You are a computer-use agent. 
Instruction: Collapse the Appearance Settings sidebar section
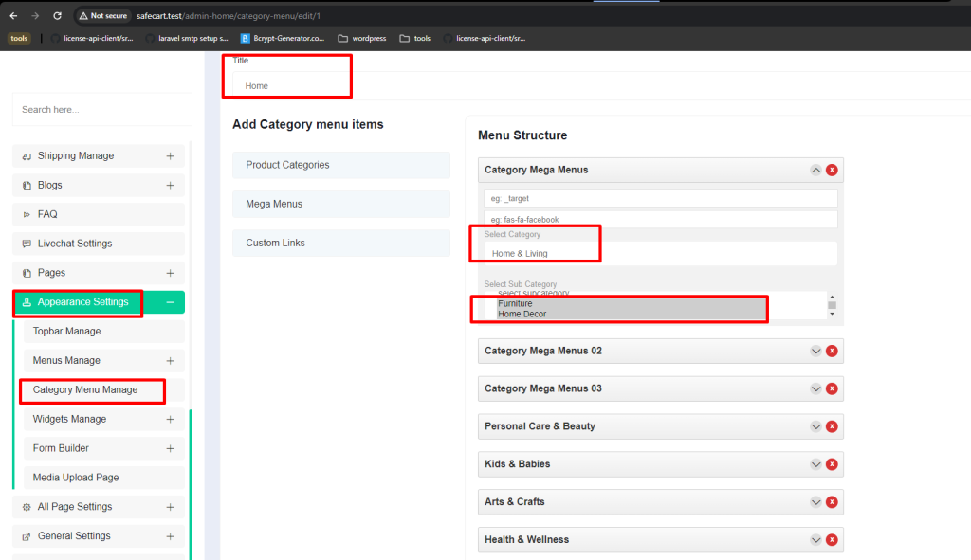(x=171, y=302)
